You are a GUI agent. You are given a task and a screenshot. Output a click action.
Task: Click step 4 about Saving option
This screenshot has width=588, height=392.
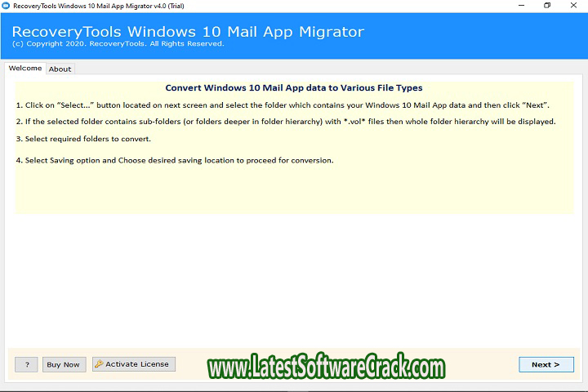(175, 160)
